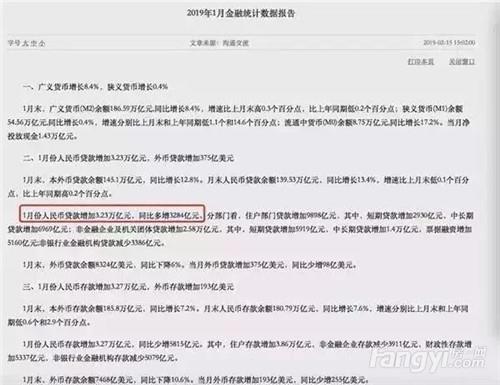Click the 外币贷款余额8324亿美元 paragraph
Viewport: 500px width, 385px height.
coord(190,265)
